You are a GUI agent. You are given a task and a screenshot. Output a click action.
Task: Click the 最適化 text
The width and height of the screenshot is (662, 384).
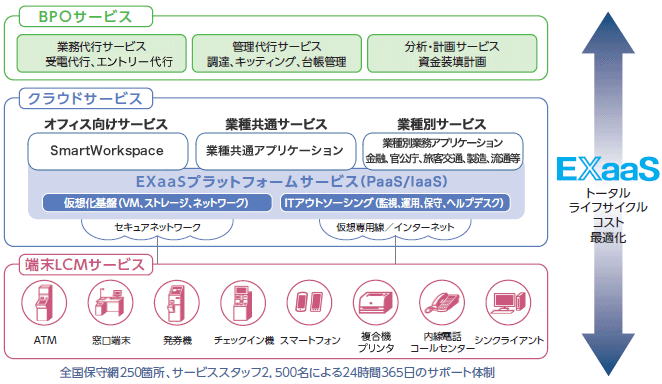coord(608,238)
